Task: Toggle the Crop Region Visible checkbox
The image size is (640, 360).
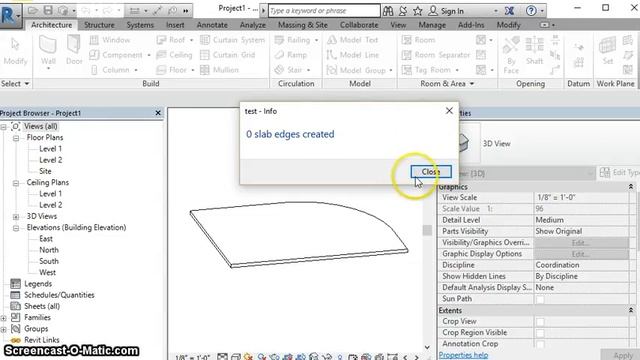Action: point(540,333)
